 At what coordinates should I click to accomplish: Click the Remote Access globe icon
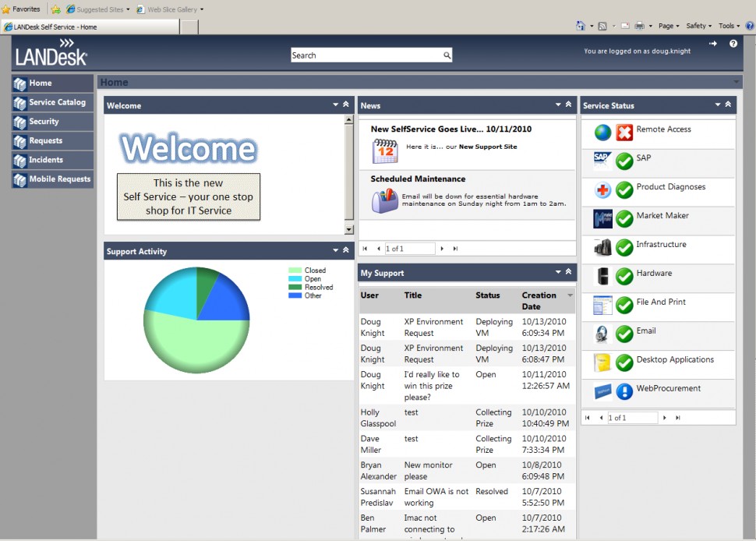pos(602,133)
